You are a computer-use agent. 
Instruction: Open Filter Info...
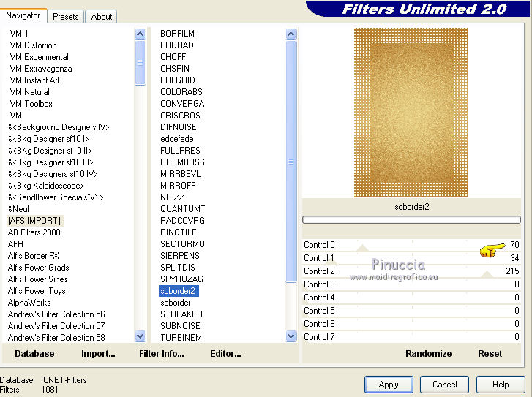162,354
